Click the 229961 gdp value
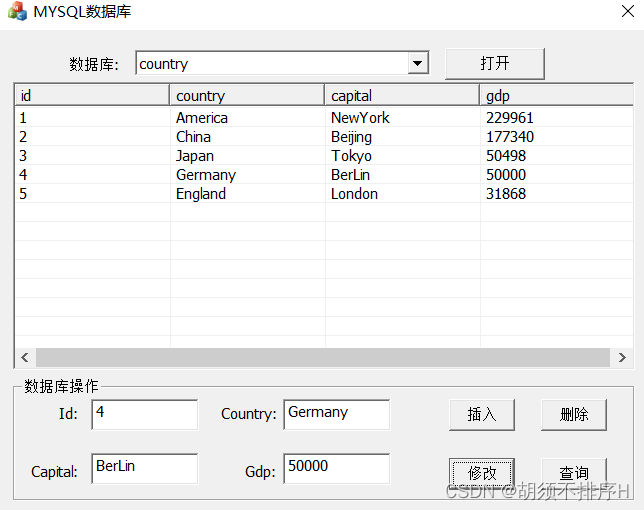Viewport: 644px width, 510px height. (x=510, y=118)
